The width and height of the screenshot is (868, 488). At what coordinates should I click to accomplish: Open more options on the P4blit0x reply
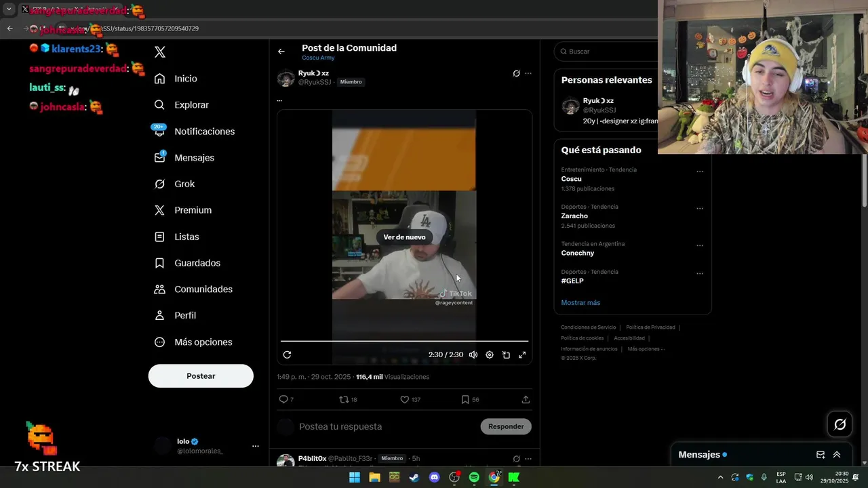[x=528, y=459]
